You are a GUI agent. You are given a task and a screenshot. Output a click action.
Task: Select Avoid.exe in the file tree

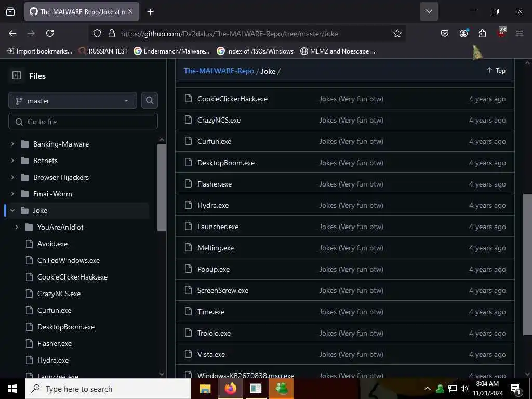click(52, 244)
